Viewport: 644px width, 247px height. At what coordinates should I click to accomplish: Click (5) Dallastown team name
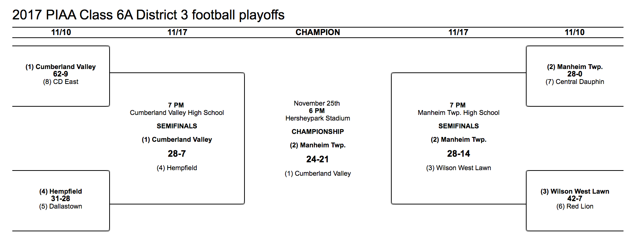point(60,206)
